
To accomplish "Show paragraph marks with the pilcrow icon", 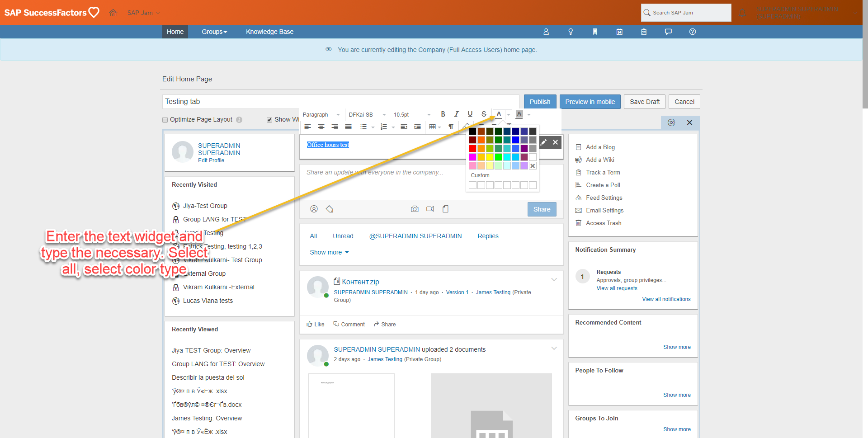I will (451, 127).
